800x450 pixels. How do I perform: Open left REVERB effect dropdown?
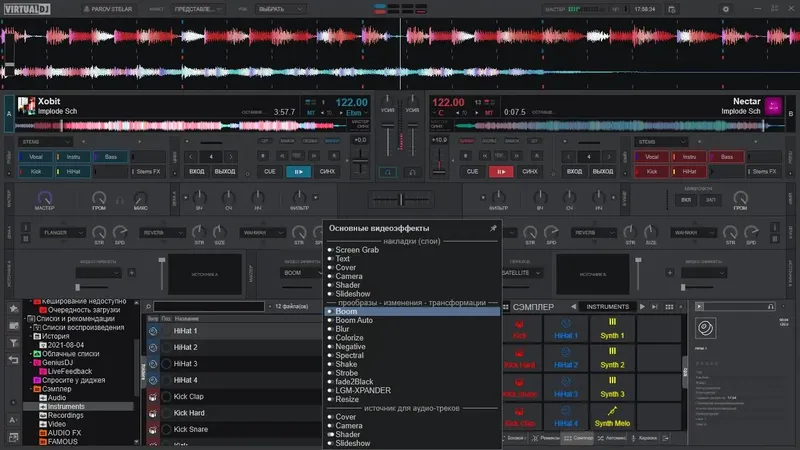(162, 233)
